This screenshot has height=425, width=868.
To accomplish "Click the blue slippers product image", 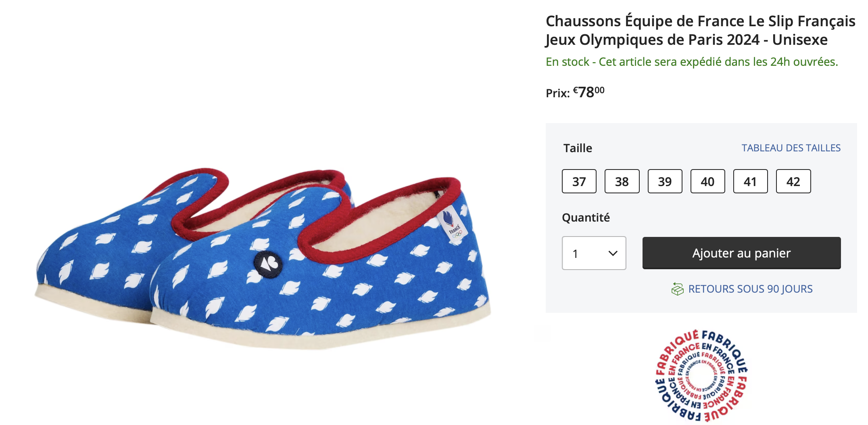I will click(262, 258).
